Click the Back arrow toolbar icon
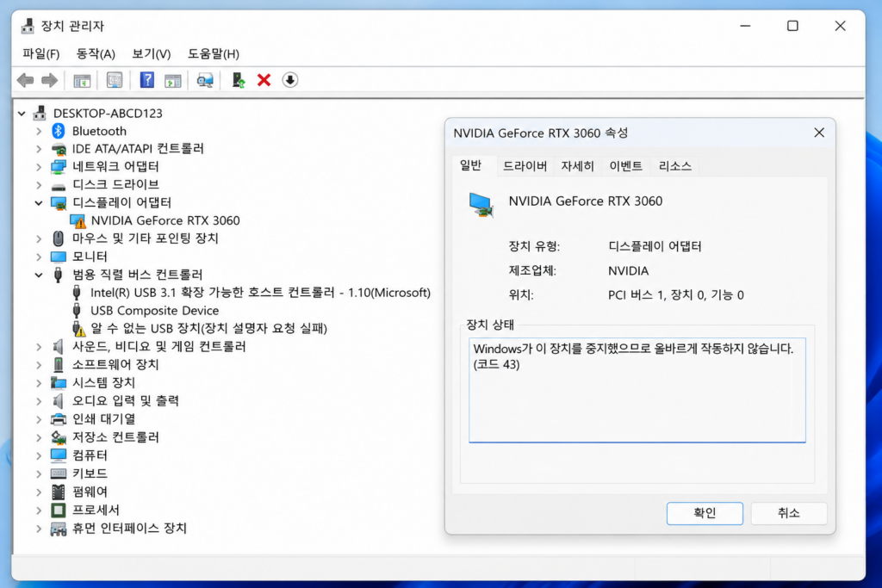This screenshot has height=588, width=882. click(25, 80)
